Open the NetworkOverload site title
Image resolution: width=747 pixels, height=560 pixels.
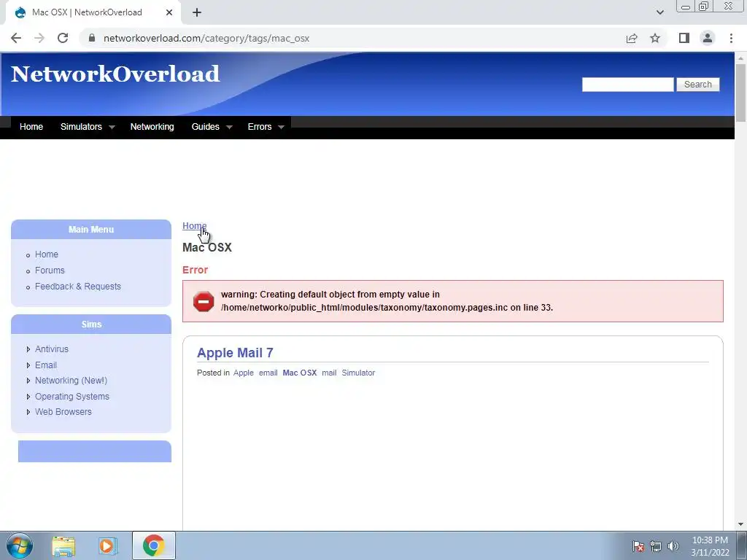pyautogui.click(x=115, y=74)
